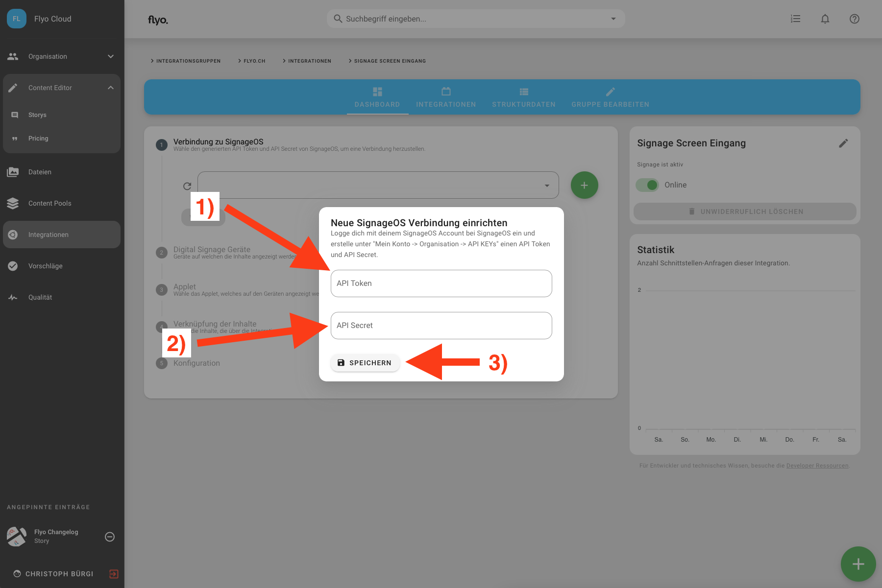Viewport: 882px width, 588px height.
Task: Click into the API Token field
Action: coord(441,283)
